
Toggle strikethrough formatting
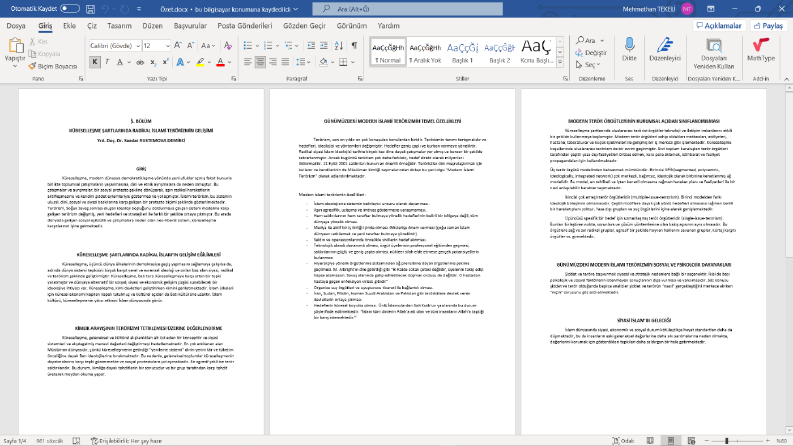[x=140, y=62]
